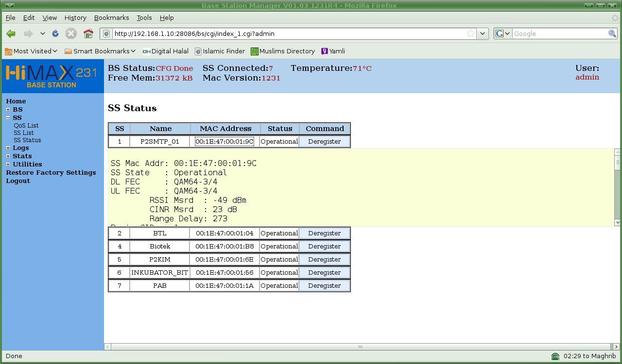Open the Most Visited bookmarks dropdown
The image size is (622, 364).
tap(32, 51)
